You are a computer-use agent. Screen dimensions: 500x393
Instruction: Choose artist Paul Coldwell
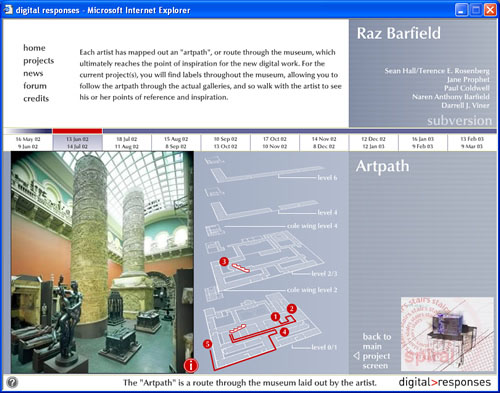(467, 88)
